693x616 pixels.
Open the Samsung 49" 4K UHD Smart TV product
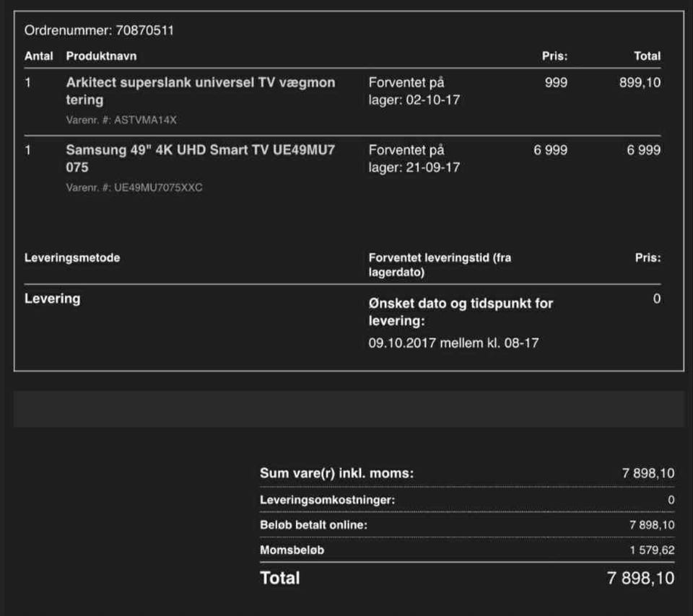click(200, 159)
